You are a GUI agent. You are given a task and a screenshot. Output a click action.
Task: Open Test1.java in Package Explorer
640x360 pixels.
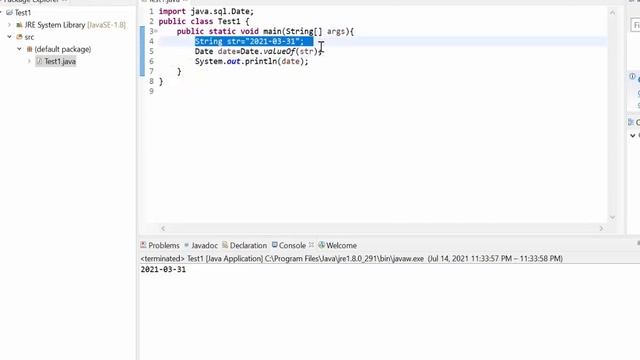pos(60,61)
